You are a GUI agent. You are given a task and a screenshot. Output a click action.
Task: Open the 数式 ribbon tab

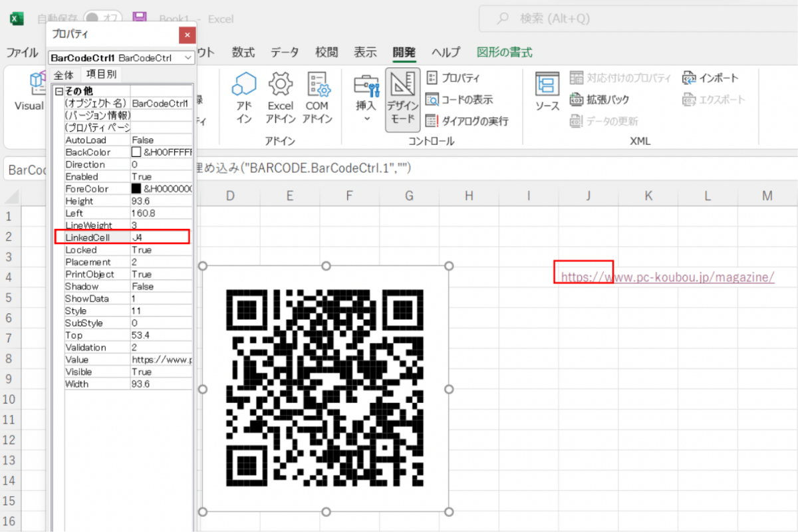pos(243,53)
